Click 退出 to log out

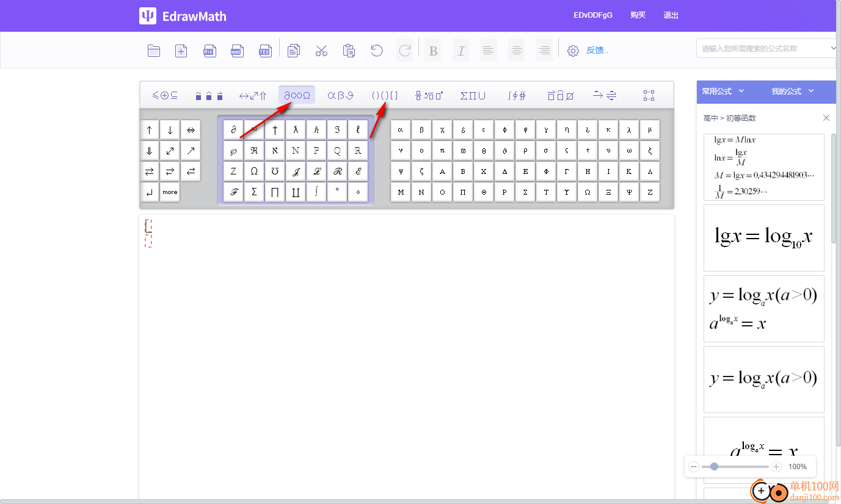coord(671,15)
